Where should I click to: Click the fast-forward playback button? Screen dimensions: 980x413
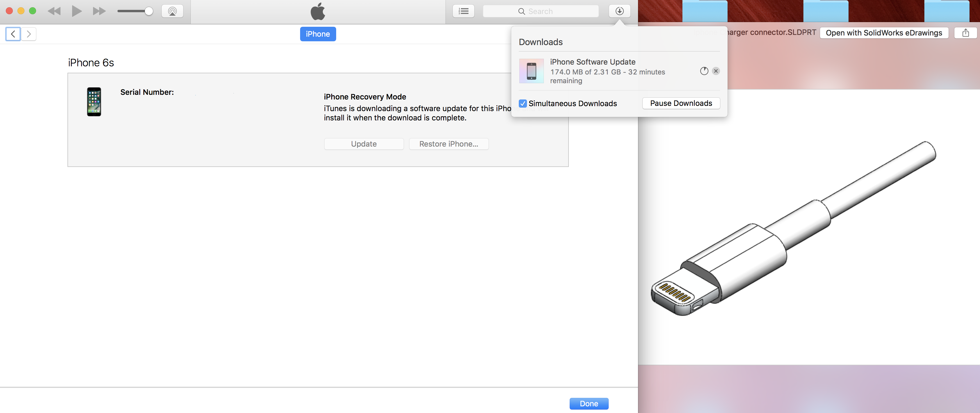tap(99, 11)
